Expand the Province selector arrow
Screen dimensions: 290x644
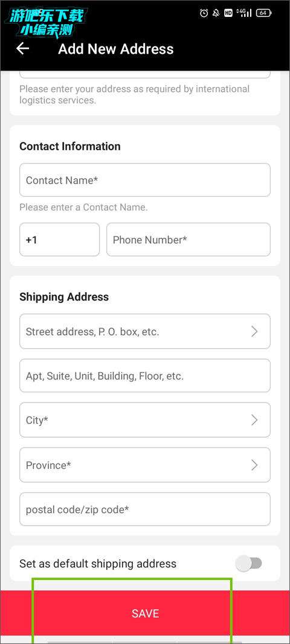click(x=254, y=465)
